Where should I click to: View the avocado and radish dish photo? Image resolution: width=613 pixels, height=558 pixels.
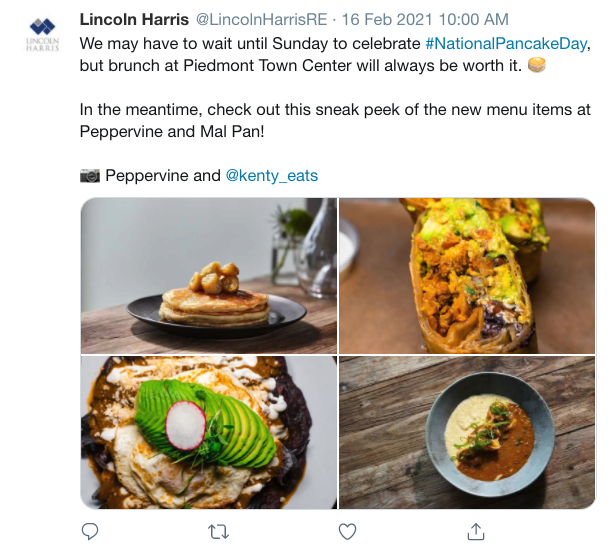point(209,432)
